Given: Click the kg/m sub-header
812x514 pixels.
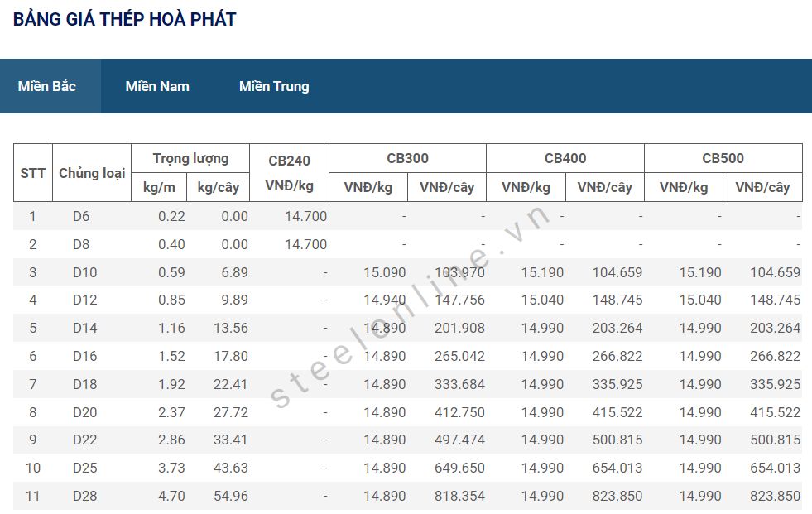Looking at the screenshot, I should click(159, 187).
